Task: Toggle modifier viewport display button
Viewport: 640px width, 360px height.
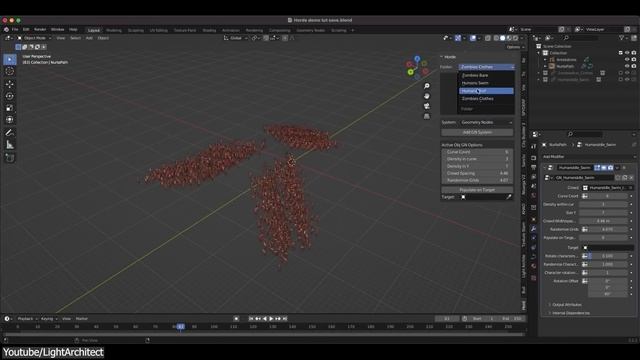Action: click(x=604, y=168)
